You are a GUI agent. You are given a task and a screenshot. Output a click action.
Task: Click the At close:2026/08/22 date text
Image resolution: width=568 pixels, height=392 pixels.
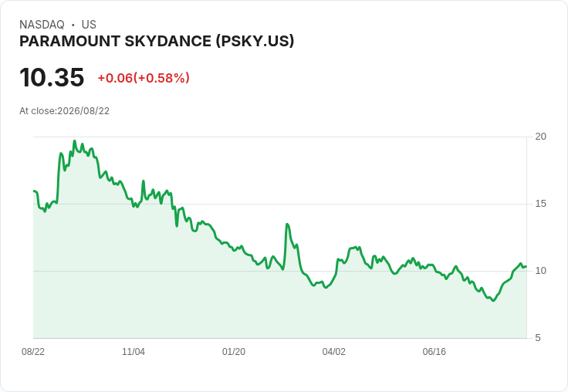[65, 111]
